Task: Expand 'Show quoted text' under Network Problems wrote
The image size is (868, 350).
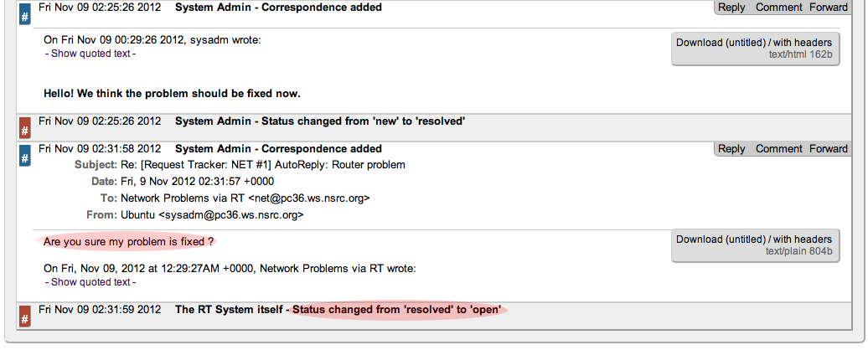Action: pyautogui.click(x=90, y=282)
